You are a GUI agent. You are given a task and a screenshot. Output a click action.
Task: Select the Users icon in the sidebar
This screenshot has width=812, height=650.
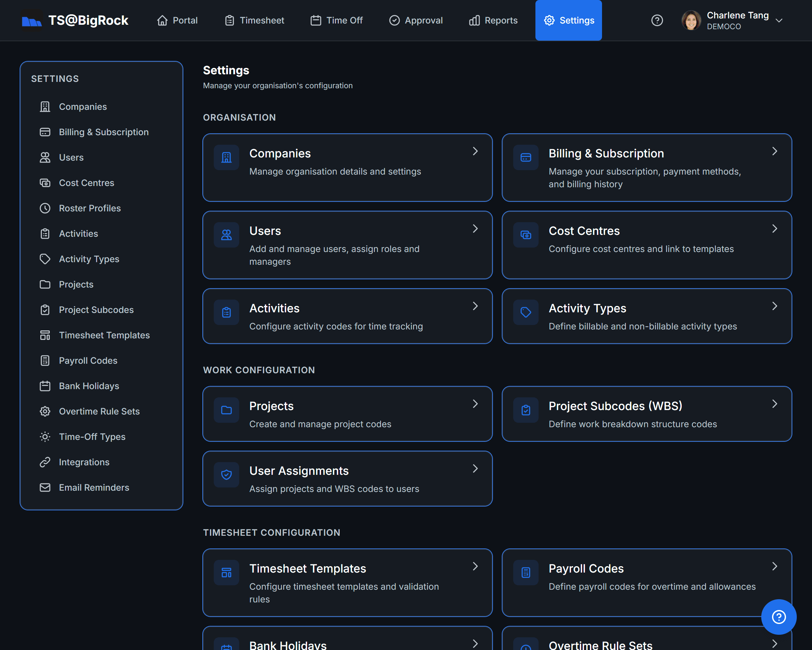45,157
